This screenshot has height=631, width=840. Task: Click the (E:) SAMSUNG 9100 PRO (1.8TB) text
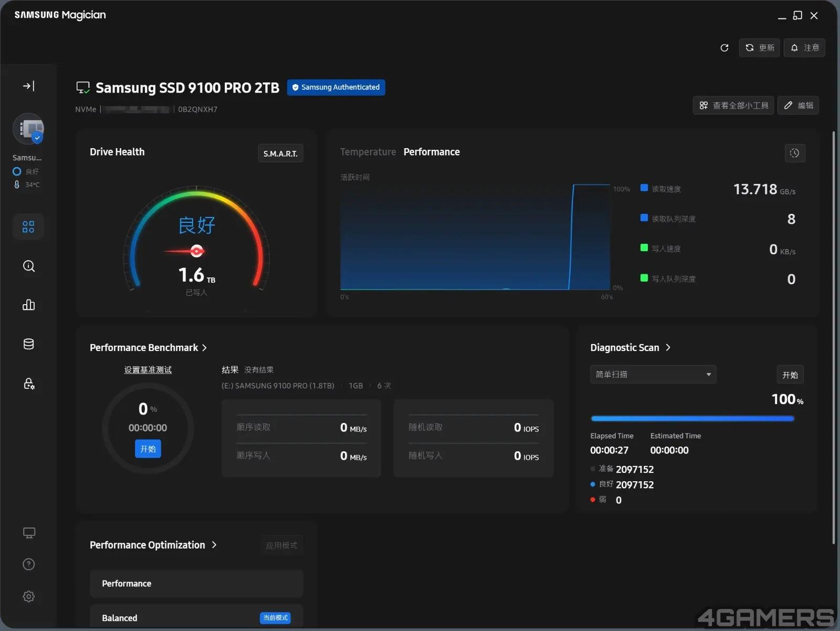278,386
